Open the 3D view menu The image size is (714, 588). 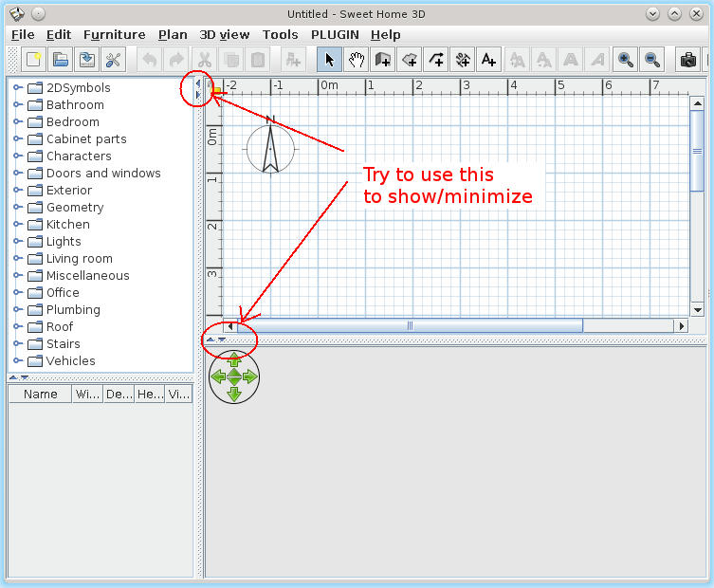click(x=225, y=34)
